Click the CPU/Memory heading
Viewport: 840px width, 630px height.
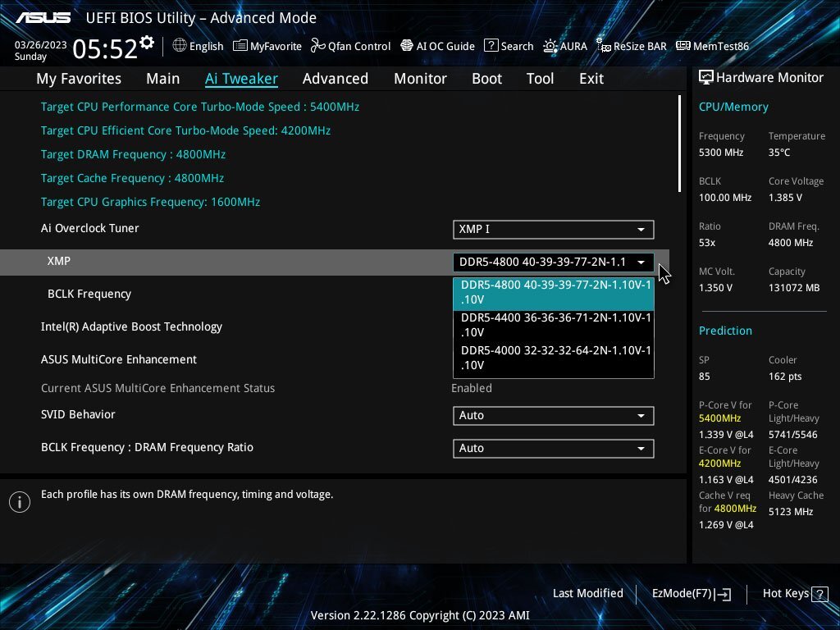coord(733,107)
